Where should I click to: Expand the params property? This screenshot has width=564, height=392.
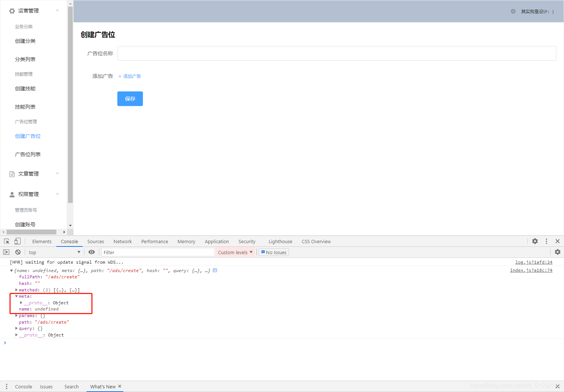click(16, 316)
